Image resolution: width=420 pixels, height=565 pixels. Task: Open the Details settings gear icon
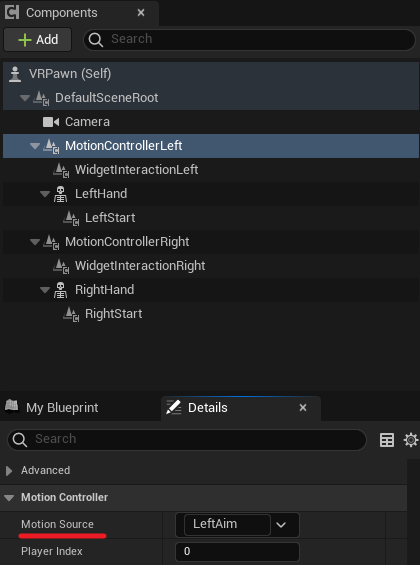click(411, 440)
